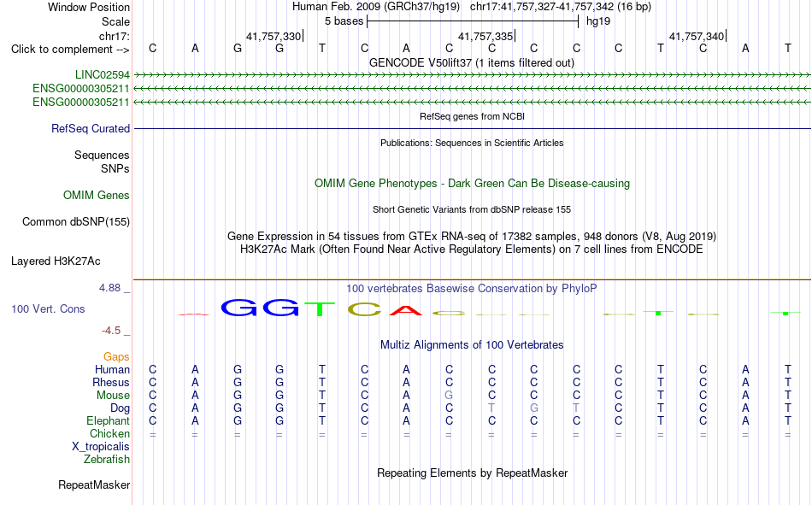Click the 4.88 PhyloP upper limit
Image resolution: width=812 pixels, height=505 pixels.
[109, 288]
